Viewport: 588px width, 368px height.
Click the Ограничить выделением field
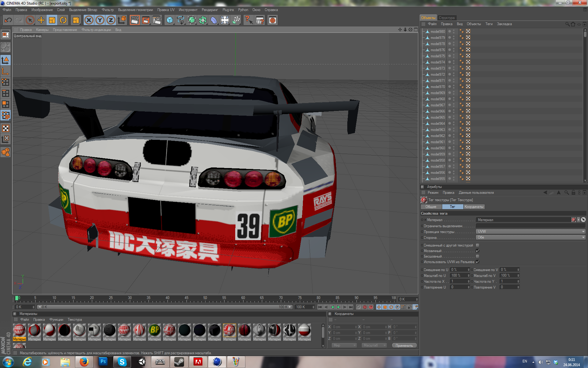[x=531, y=226]
